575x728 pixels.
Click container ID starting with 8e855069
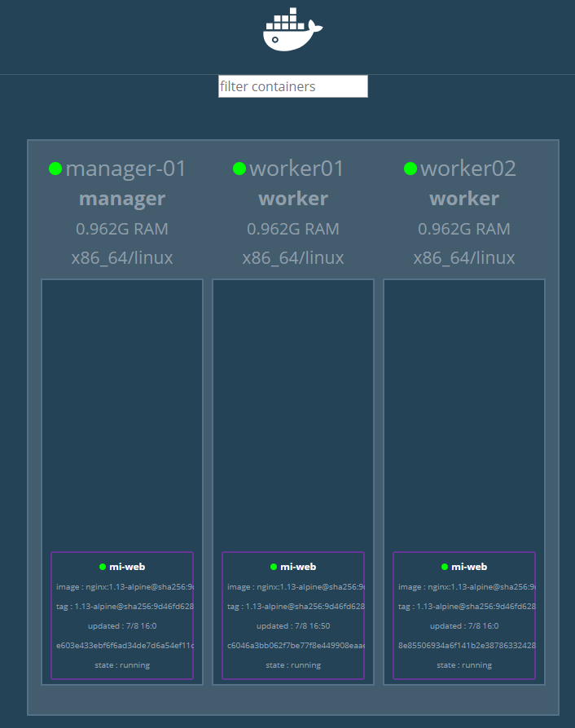[466, 645]
